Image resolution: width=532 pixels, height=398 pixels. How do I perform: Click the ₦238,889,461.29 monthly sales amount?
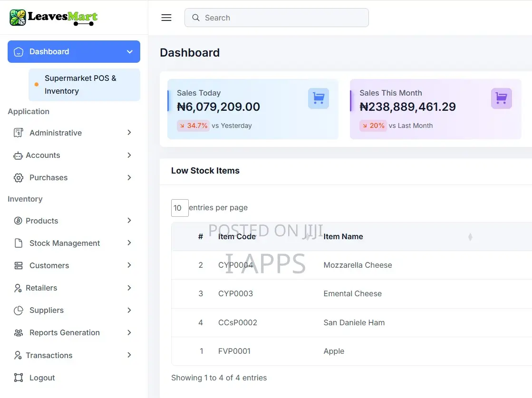coord(407,107)
